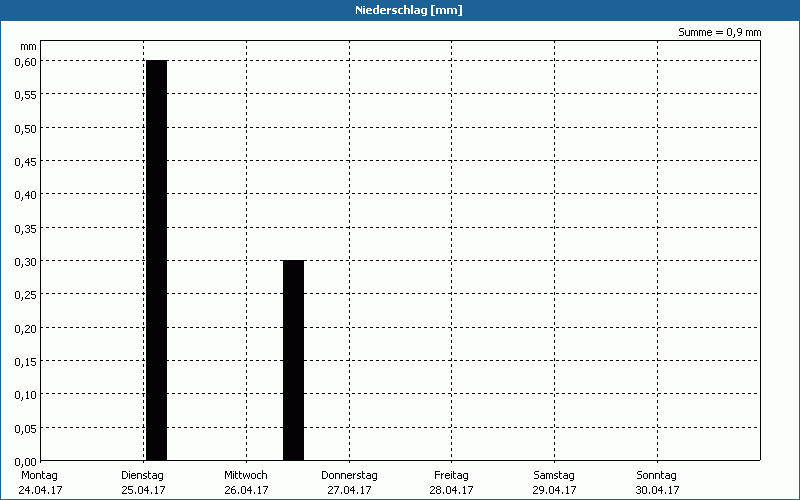Click the 0,35 y-axis value
The width and height of the screenshot is (800, 500).
(x=26, y=229)
